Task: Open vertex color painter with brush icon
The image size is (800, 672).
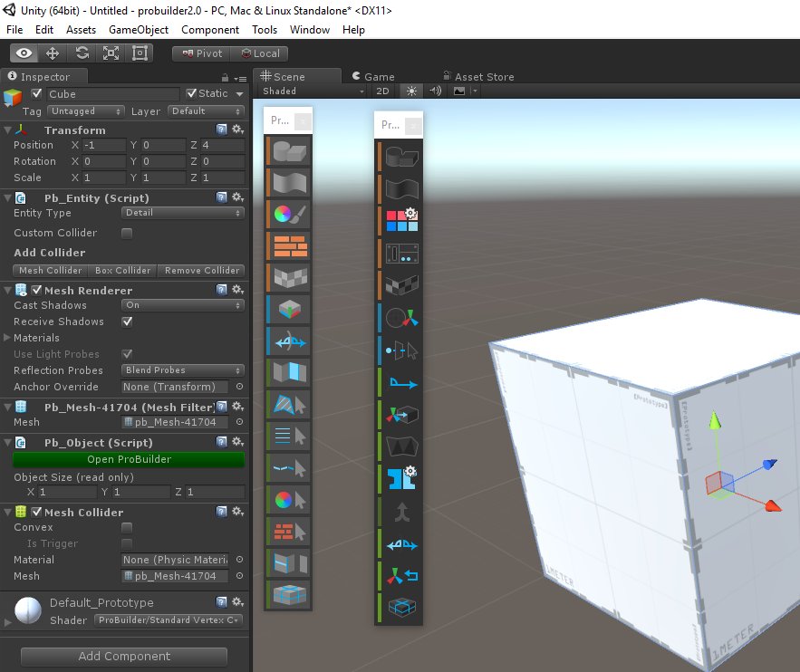Action: coord(289,215)
